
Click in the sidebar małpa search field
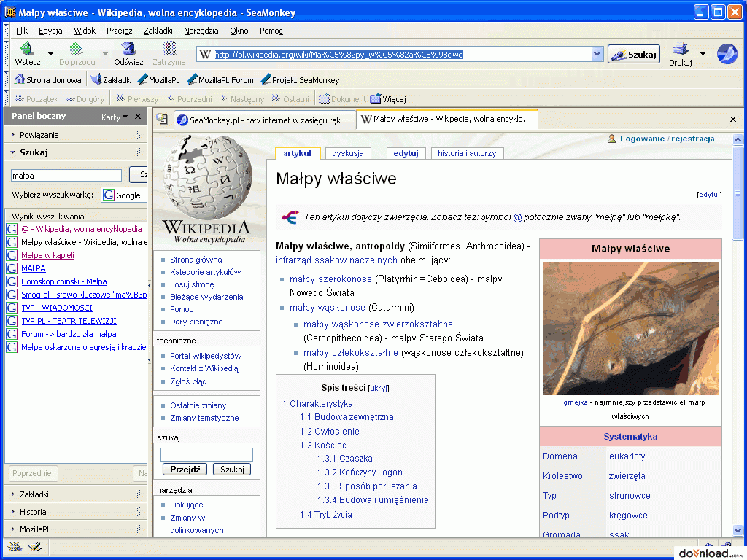(66, 175)
